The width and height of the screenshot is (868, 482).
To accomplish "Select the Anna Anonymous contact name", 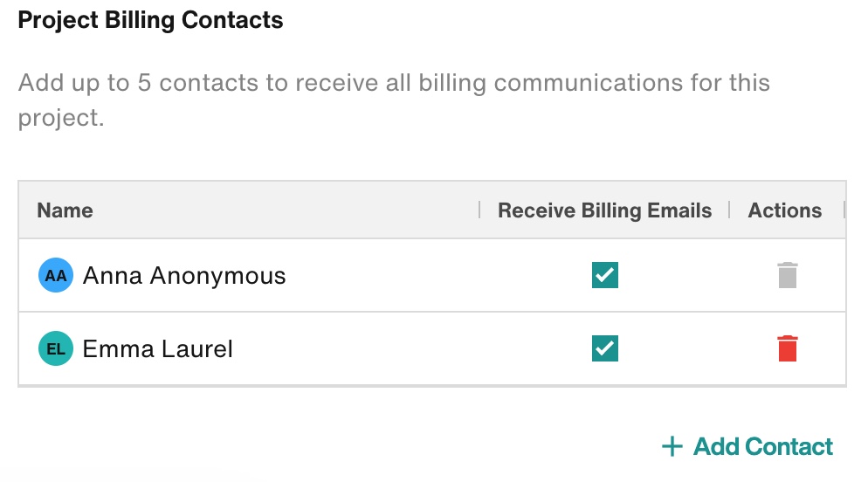I will [x=184, y=276].
